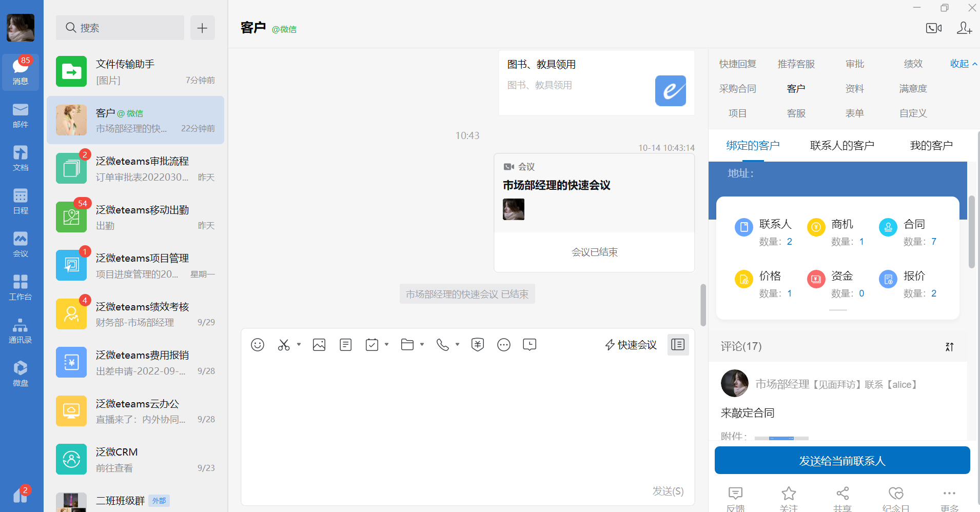Viewport: 980px width, 512px height.
Task: Select the 快捷回复 menu item
Action: pyautogui.click(x=738, y=64)
